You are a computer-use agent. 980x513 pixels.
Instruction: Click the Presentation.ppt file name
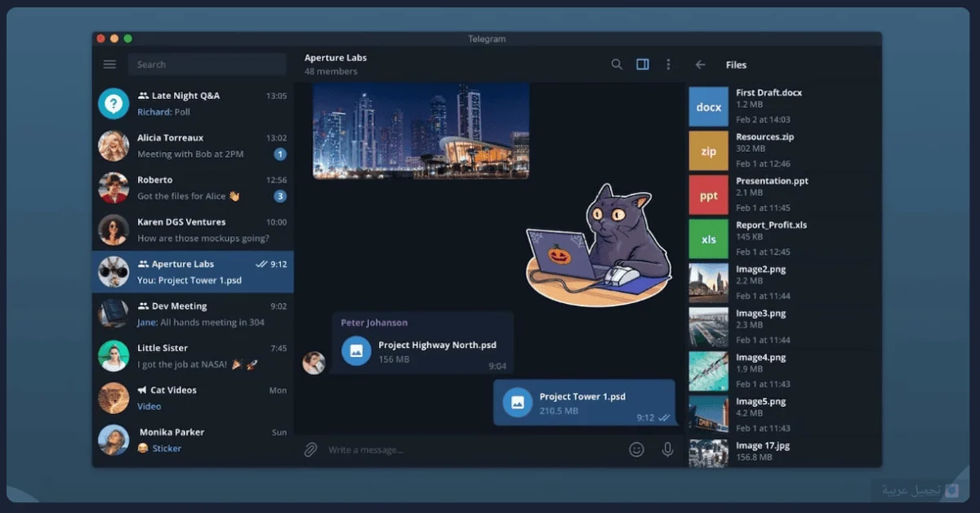773,181
